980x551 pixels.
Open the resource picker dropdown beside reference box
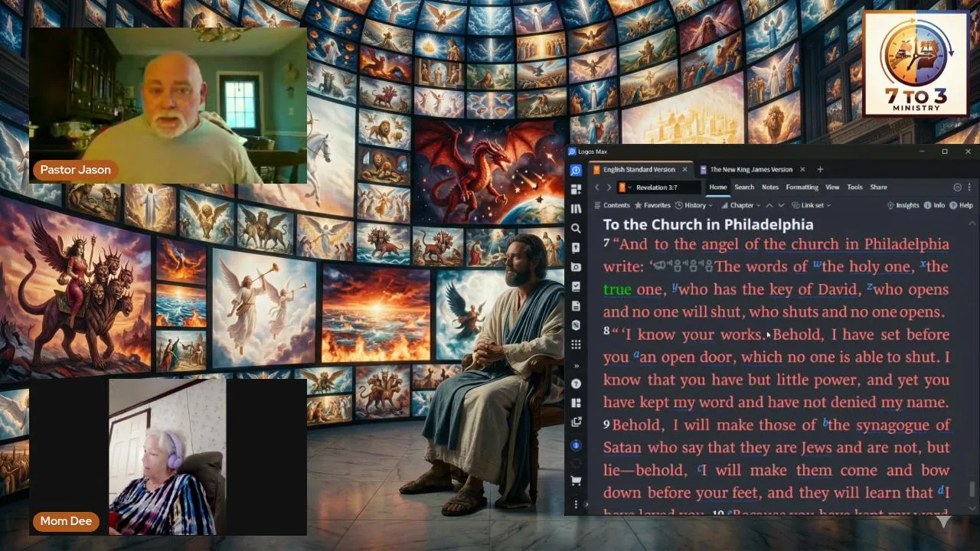point(625,187)
